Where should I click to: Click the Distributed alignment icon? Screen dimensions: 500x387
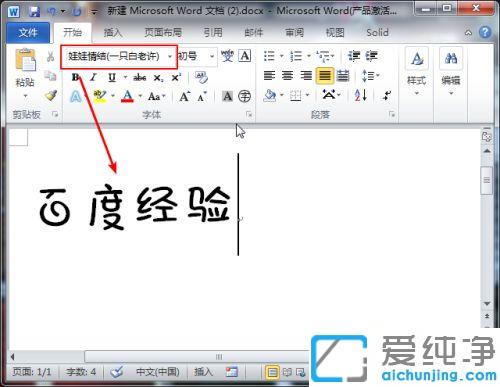point(343,76)
